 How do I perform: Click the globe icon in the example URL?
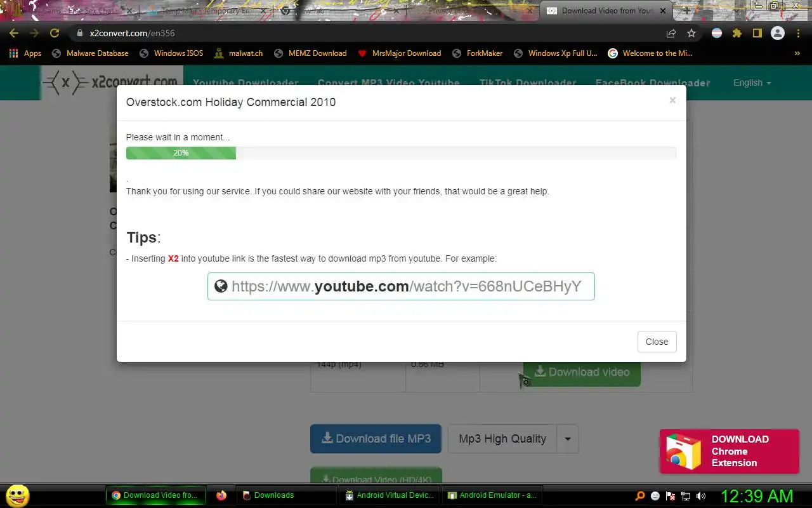[221, 286]
